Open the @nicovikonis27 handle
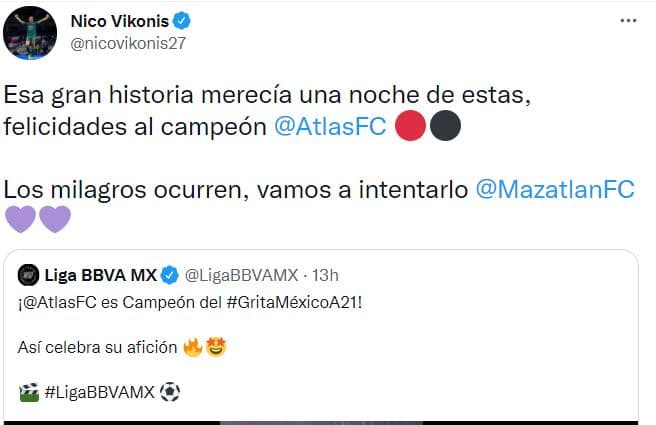656x425 pixels. point(128,44)
